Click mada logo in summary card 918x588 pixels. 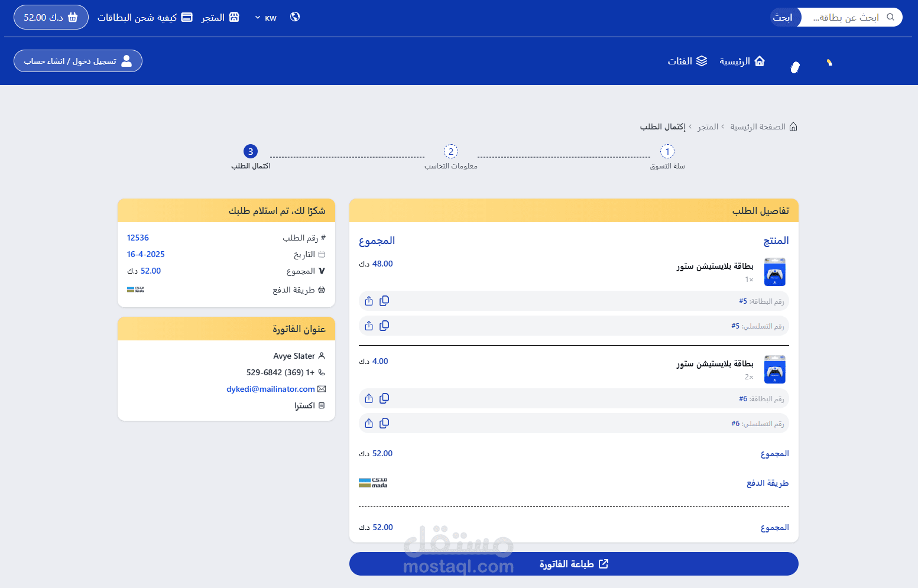click(x=135, y=290)
